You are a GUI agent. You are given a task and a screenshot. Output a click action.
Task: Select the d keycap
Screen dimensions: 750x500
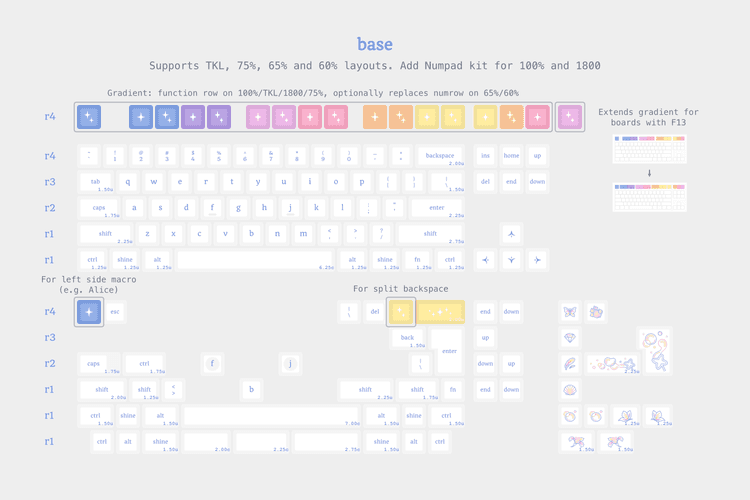pos(186,208)
